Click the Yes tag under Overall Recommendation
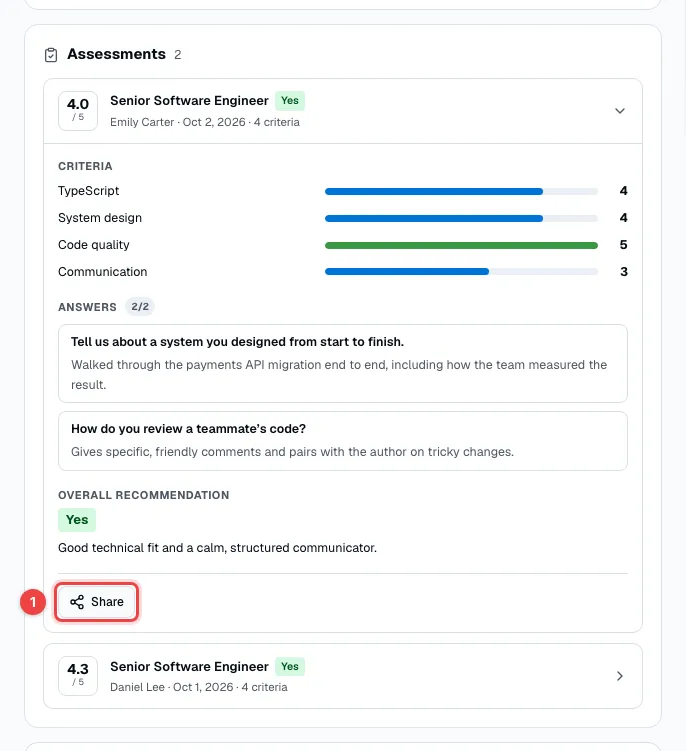The height and width of the screenshot is (751, 686). [77, 520]
